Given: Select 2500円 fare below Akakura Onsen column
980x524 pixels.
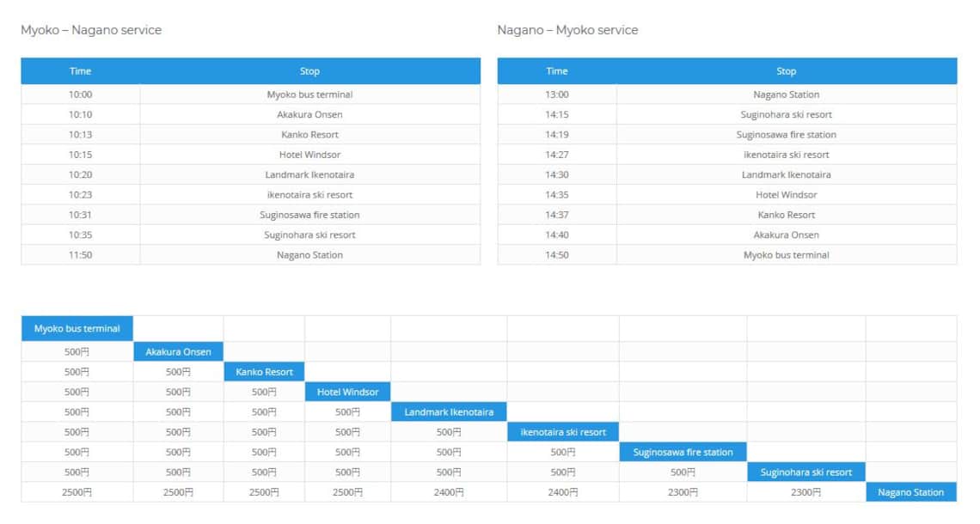Looking at the screenshot, I should pos(178,491).
